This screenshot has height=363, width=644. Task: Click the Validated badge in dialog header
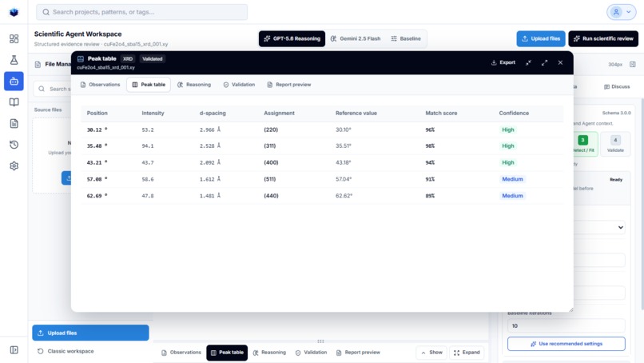(x=153, y=59)
